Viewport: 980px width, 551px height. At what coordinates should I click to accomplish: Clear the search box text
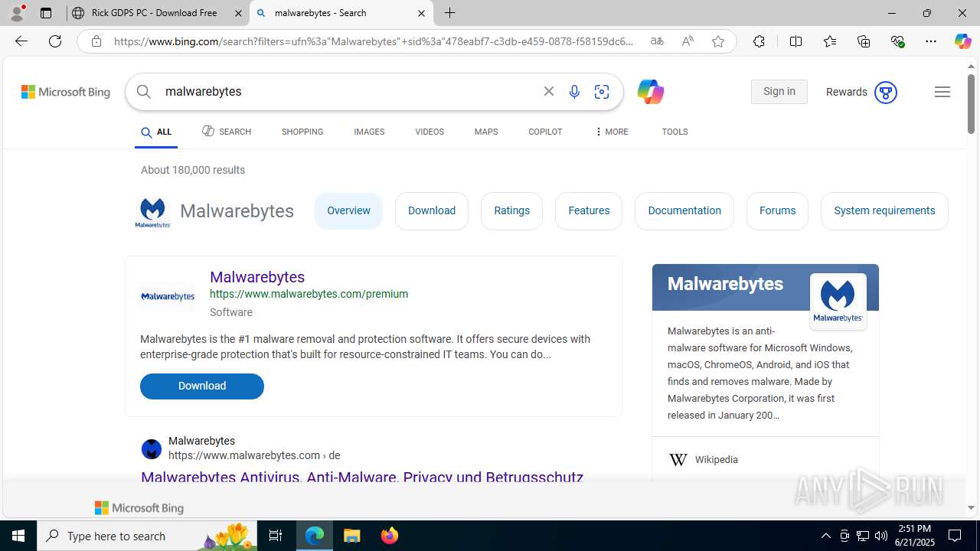(549, 91)
